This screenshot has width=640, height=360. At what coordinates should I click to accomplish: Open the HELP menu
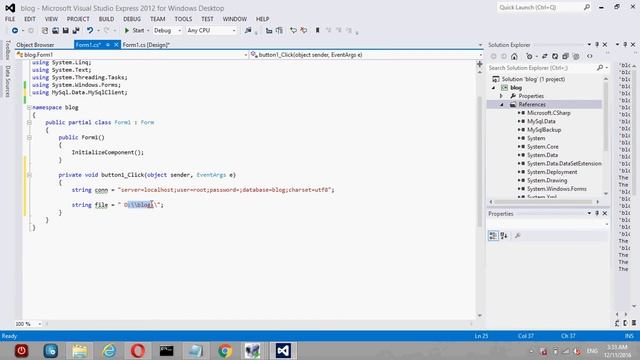pos(262,19)
